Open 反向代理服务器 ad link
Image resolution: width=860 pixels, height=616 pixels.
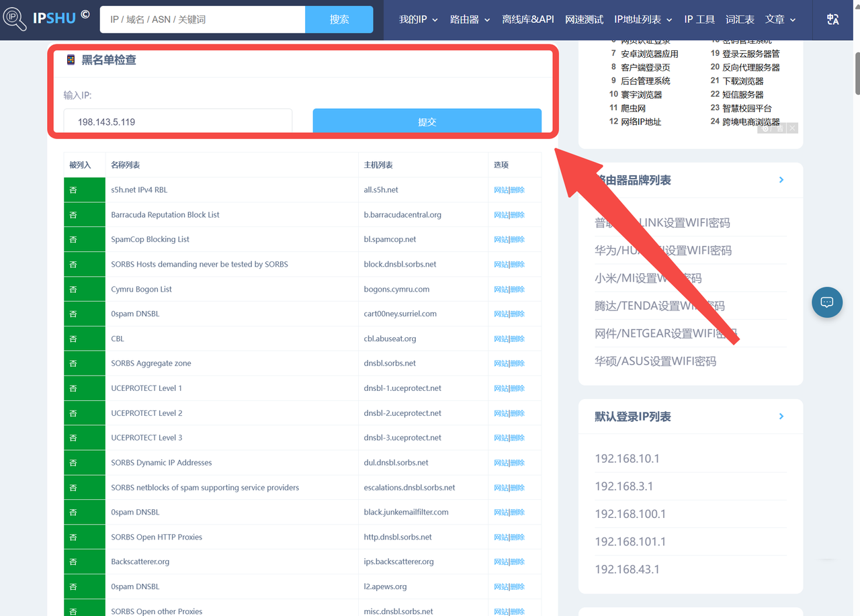751,67
